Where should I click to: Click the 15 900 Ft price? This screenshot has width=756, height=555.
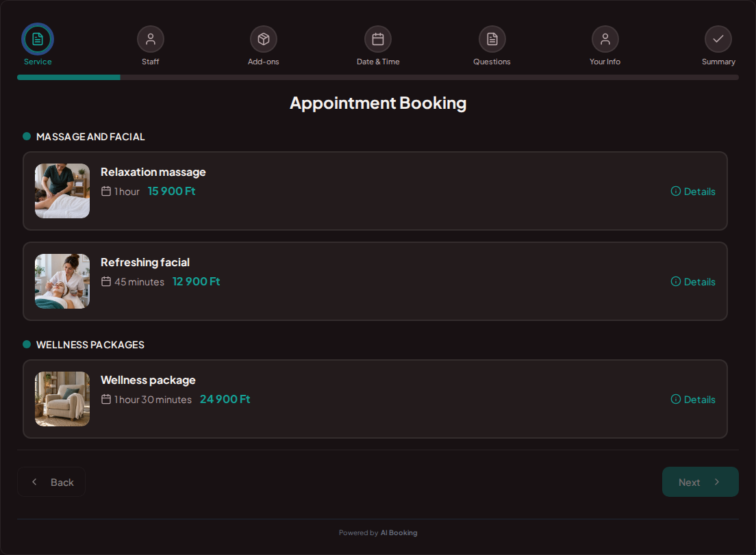pyautogui.click(x=172, y=191)
